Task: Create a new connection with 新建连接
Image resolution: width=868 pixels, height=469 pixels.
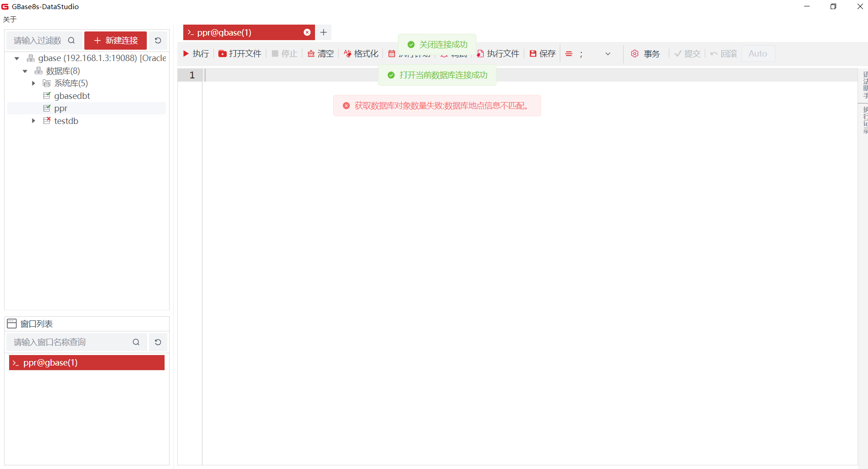Action: click(x=115, y=41)
